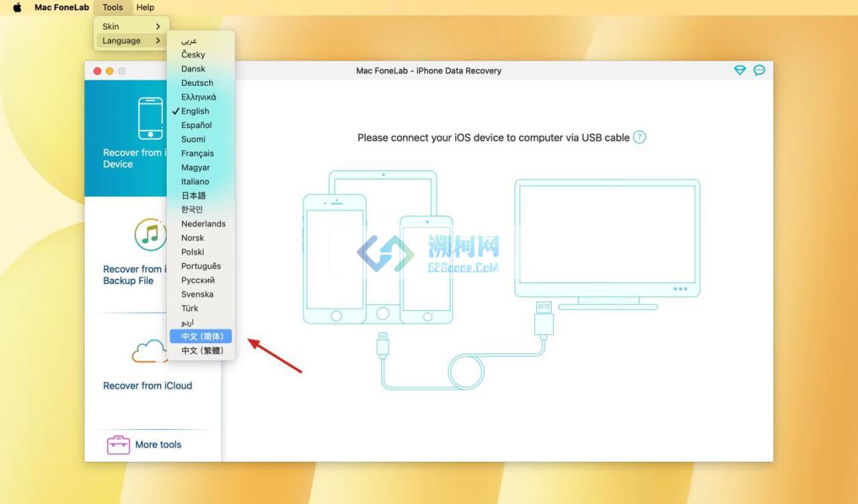Expand the Skin submenu
This screenshot has width=858, height=504.
point(131,26)
